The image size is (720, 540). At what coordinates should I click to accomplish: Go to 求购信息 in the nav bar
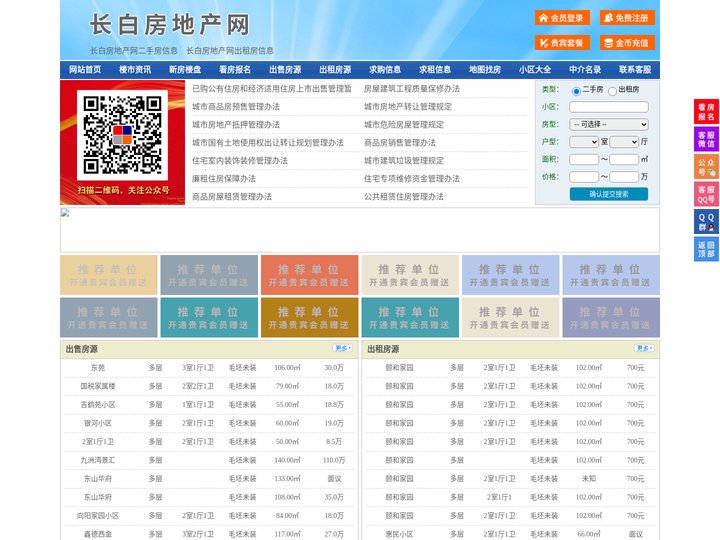click(385, 70)
